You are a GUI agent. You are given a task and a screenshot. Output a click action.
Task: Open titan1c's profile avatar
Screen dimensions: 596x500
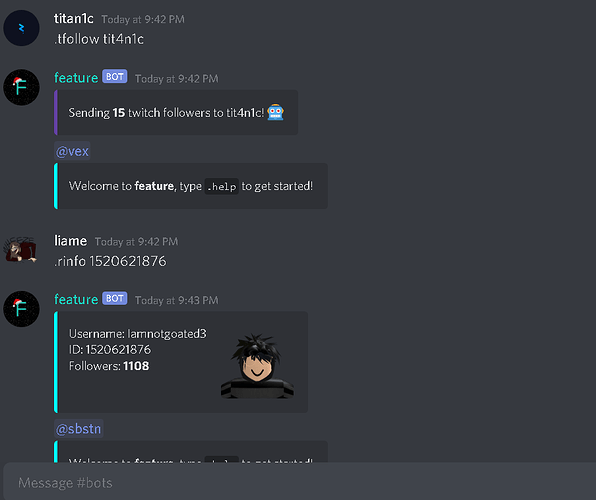(21, 28)
